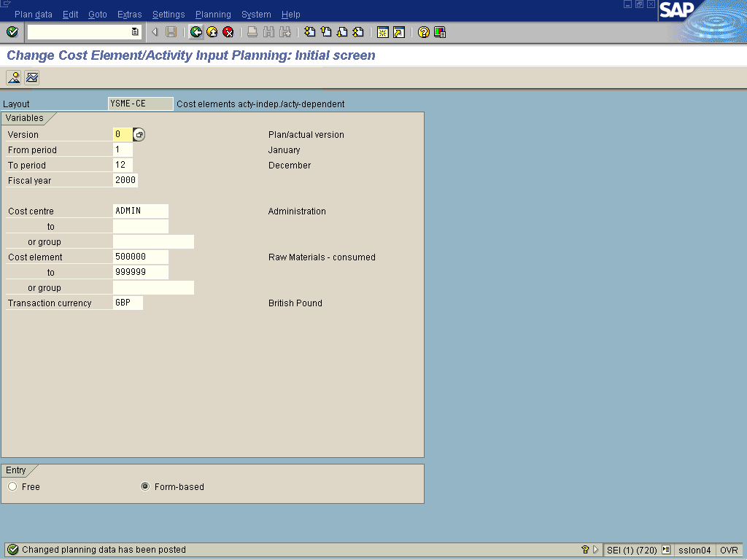The height and width of the screenshot is (560, 747).
Task: Select the Free entry radio button
Action: (12, 486)
